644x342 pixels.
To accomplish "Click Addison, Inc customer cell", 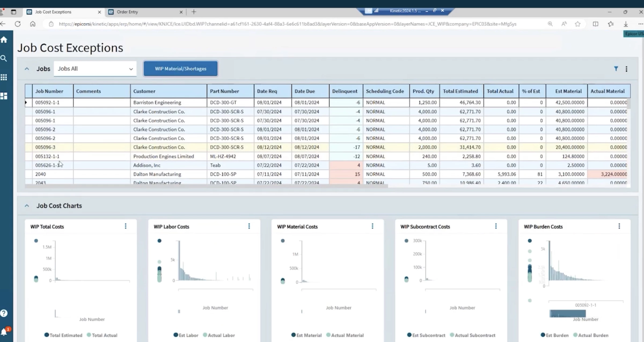I will 169,165.
